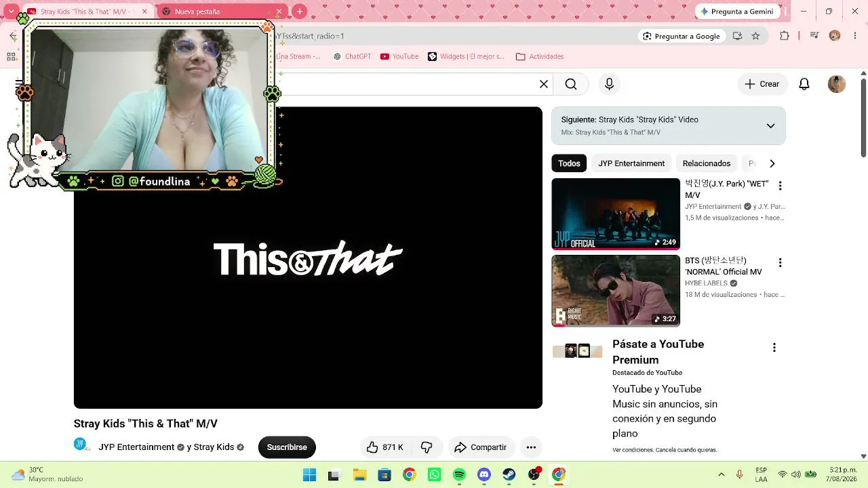The height and width of the screenshot is (488, 868).
Task: Select the Relacionados filter chip
Action: [707, 163]
